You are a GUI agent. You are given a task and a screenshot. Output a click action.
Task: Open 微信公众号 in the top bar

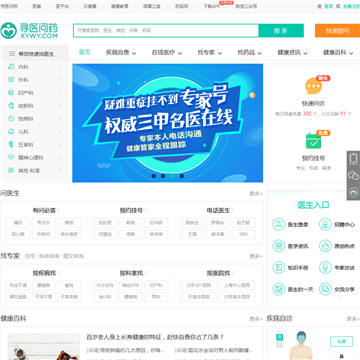click(246, 6)
